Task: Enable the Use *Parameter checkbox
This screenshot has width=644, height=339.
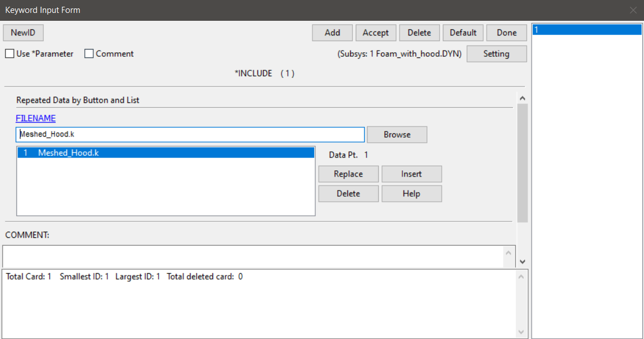Action: click(10, 54)
